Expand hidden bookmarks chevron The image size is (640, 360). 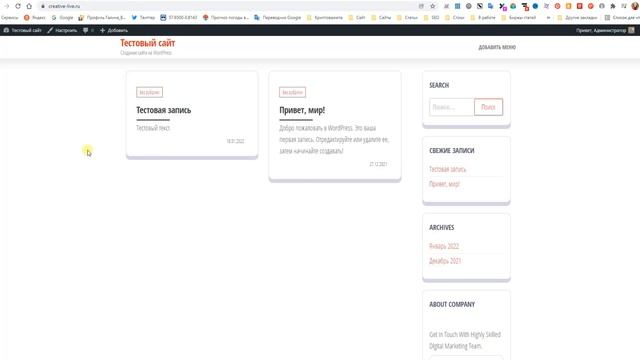tap(548, 18)
